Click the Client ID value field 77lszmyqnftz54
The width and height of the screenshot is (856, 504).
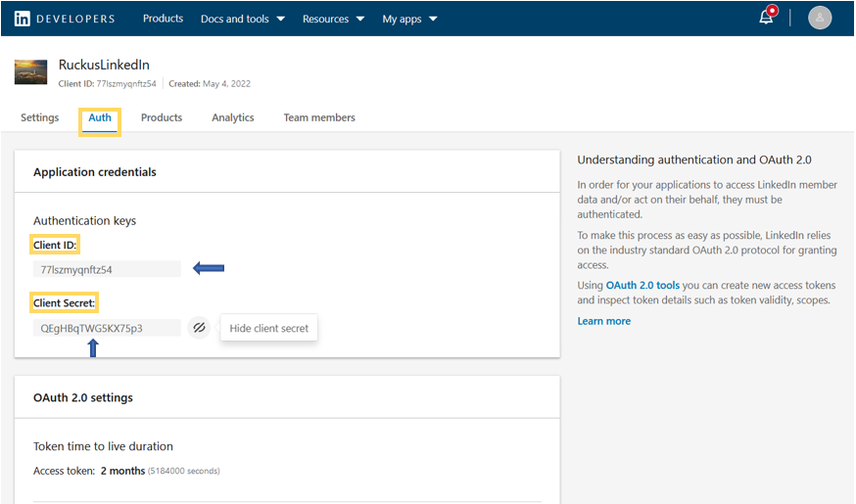[107, 269]
